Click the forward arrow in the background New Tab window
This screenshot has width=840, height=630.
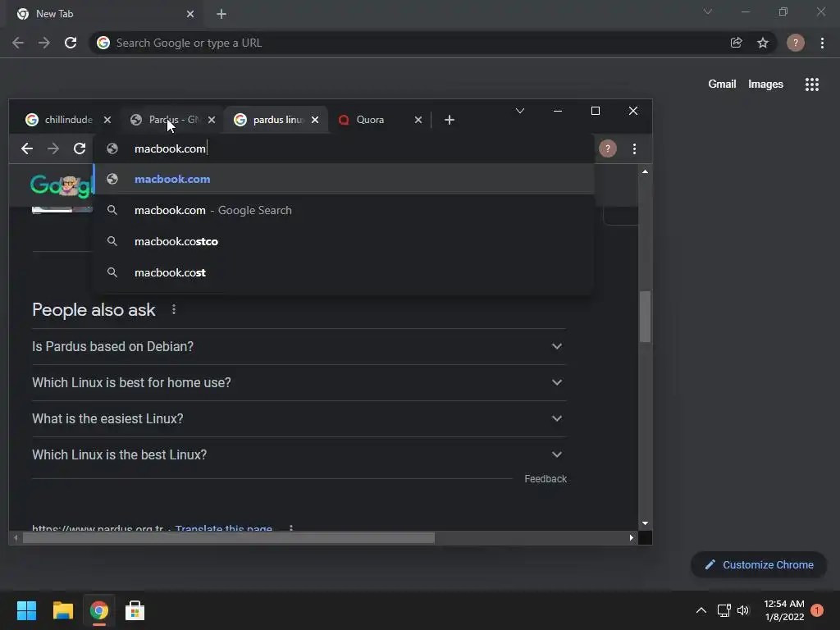[44, 43]
